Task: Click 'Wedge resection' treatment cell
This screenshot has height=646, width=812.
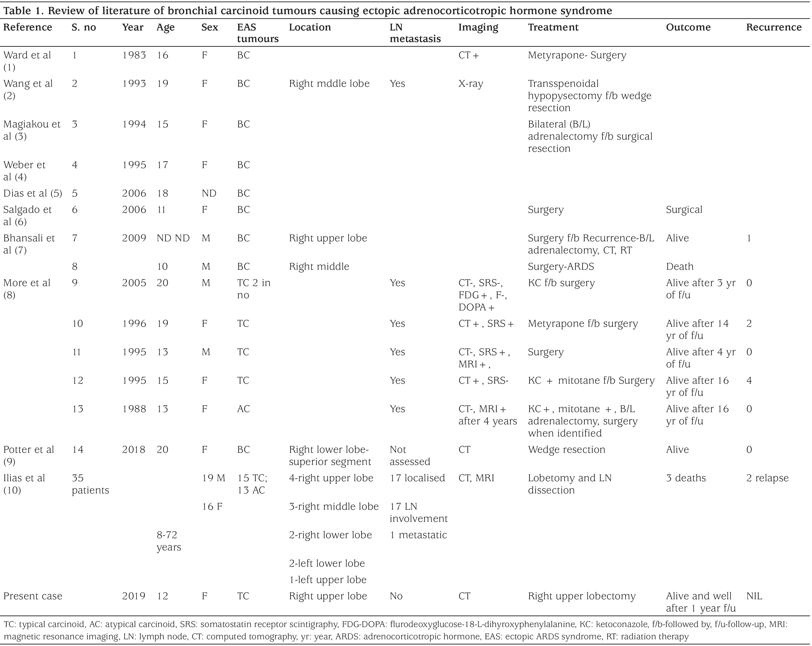Action: [x=566, y=450]
